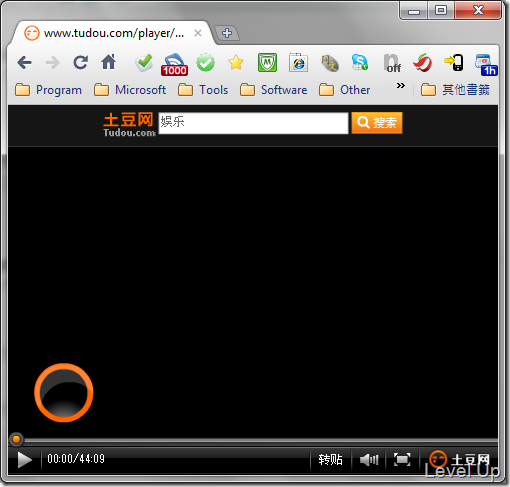
Task: Reload the current page
Action: click(81, 62)
